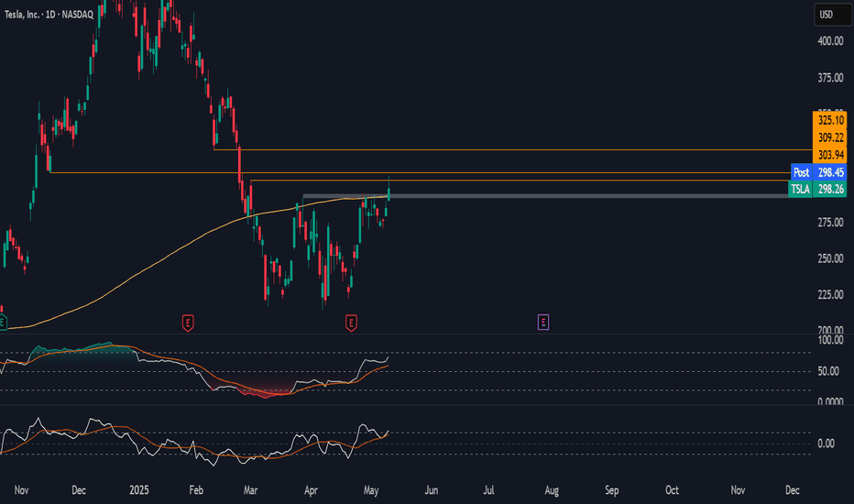Image resolution: width=854 pixels, height=504 pixels.
Task: Click the 275.00 price axis value
Action: pos(830,223)
